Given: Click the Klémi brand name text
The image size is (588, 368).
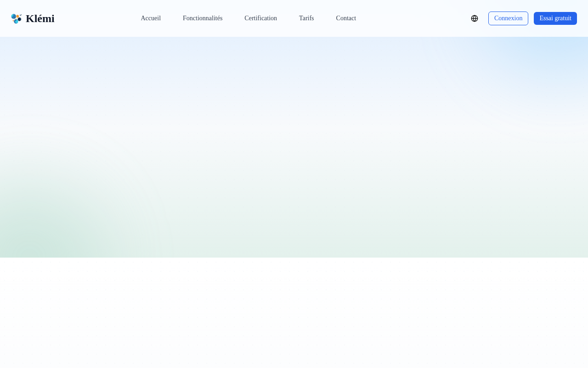Looking at the screenshot, I should tap(40, 18).
